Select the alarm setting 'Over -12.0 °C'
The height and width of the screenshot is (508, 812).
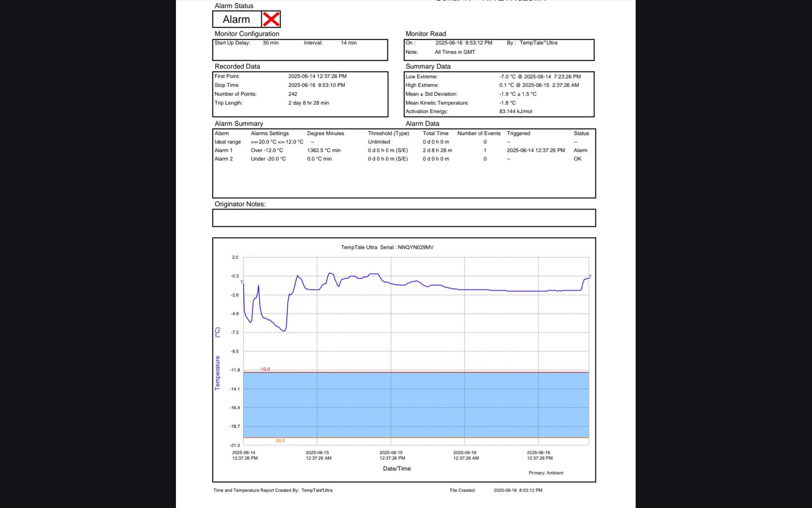pos(267,150)
